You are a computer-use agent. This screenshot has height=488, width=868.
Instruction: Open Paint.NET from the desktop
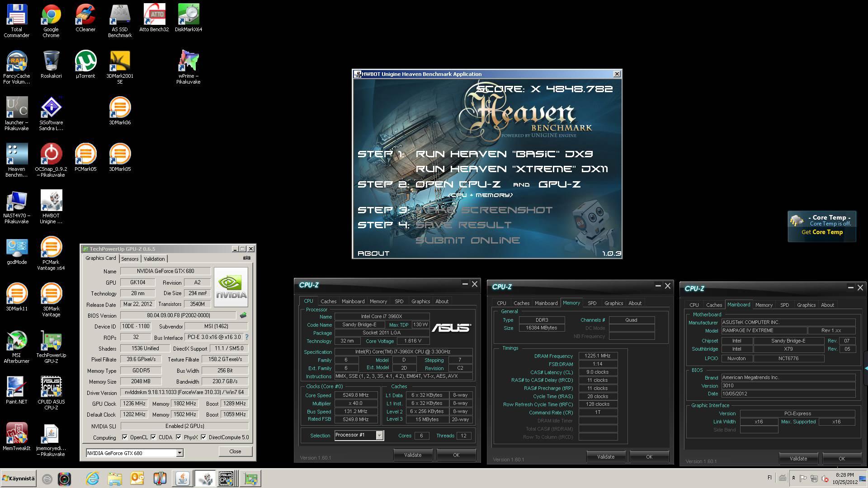pyautogui.click(x=17, y=390)
